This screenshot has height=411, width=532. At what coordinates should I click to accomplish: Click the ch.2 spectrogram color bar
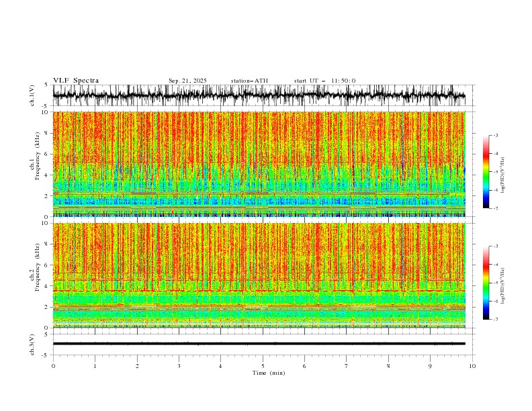pyautogui.click(x=486, y=283)
